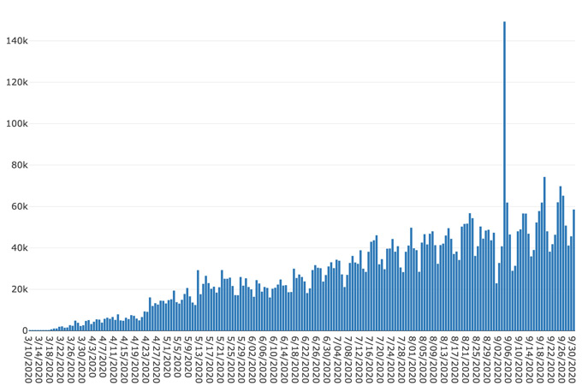
Task: Select the 8/13/2020 x-axis label
Action: click(444, 359)
